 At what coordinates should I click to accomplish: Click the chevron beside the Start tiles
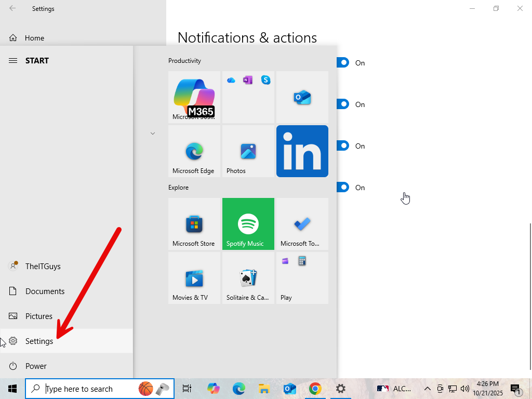click(x=153, y=134)
